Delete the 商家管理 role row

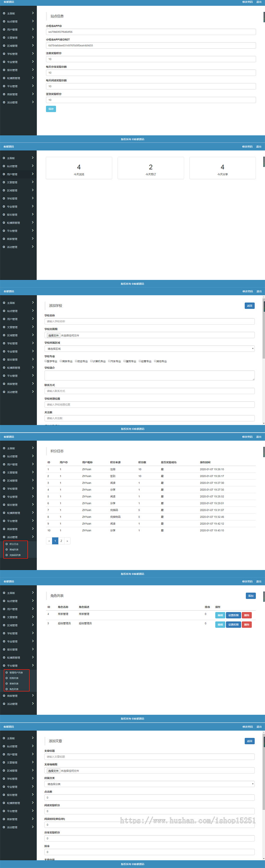(x=247, y=615)
